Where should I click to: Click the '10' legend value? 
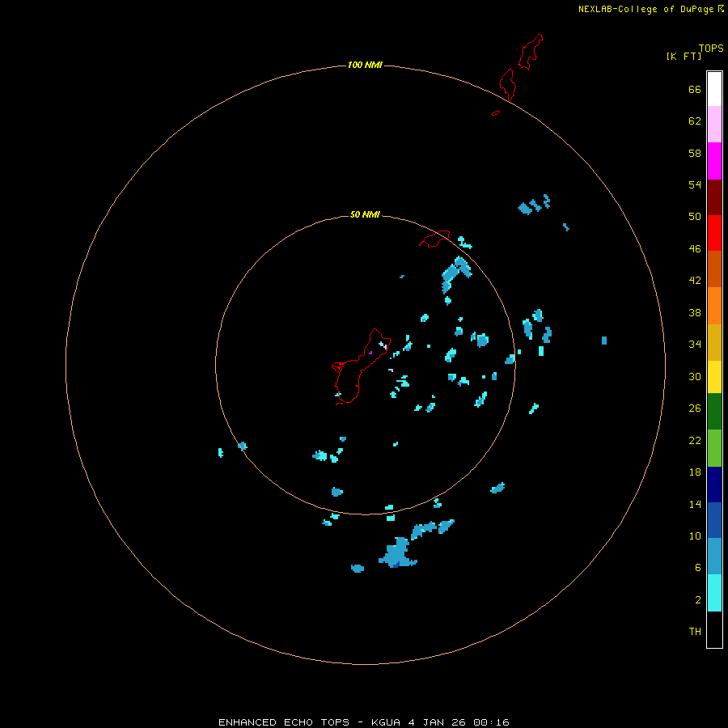pyautogui.click(x=695, y=536)
